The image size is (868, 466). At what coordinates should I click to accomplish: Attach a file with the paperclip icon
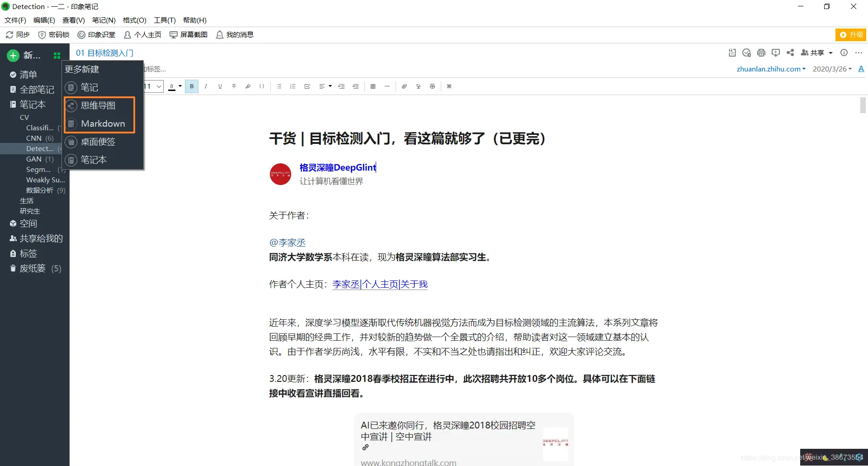[404, 86]
